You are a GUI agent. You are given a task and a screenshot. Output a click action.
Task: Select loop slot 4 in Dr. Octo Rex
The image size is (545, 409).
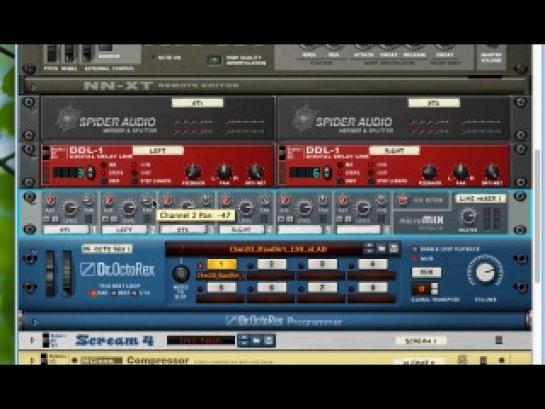coord(373,265)
